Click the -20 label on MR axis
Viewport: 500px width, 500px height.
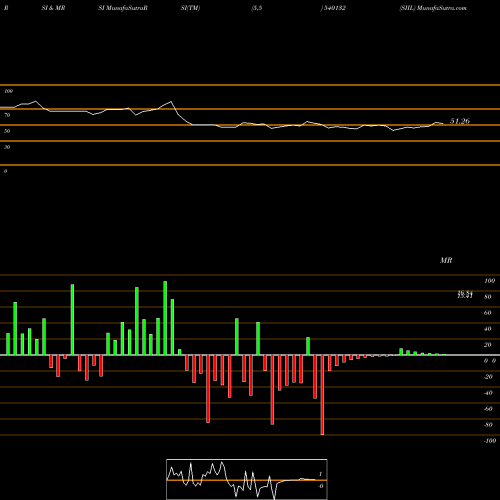tap(488, 377)
